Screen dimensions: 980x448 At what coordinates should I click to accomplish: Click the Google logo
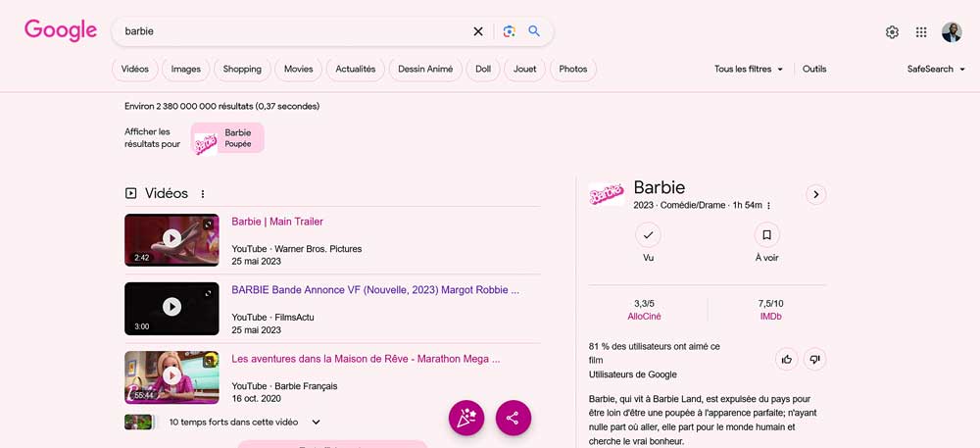61,30
